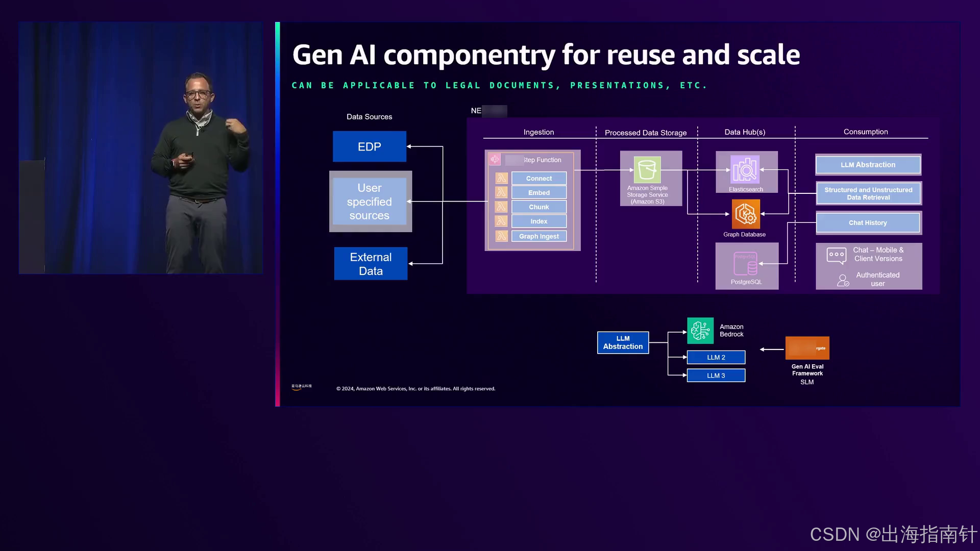
Task: Select the External Data box
Action: point(371,264)
